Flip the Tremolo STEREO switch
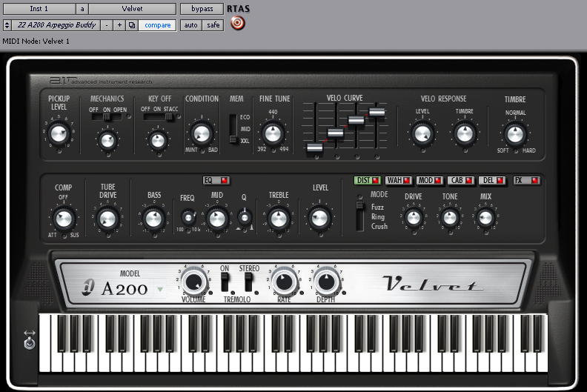Image resolution: width=587 pixels, height=392 pixels. [x=248, y=282]
